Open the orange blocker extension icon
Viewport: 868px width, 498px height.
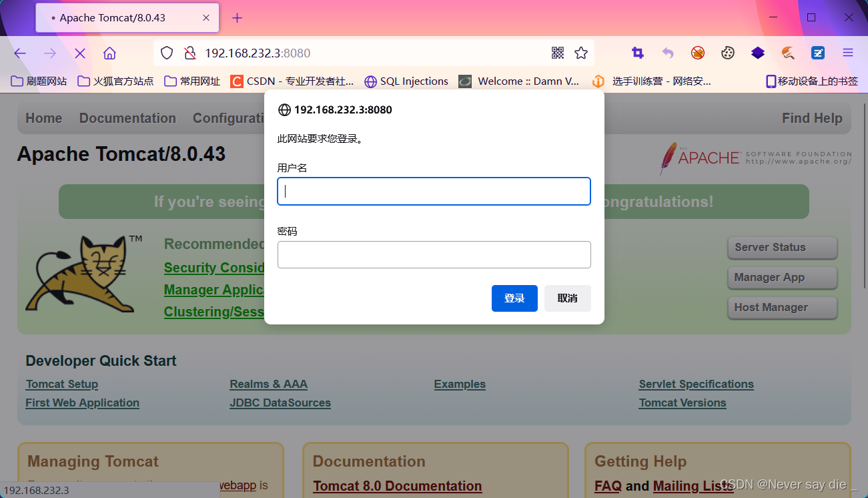(x=698, y=53)
